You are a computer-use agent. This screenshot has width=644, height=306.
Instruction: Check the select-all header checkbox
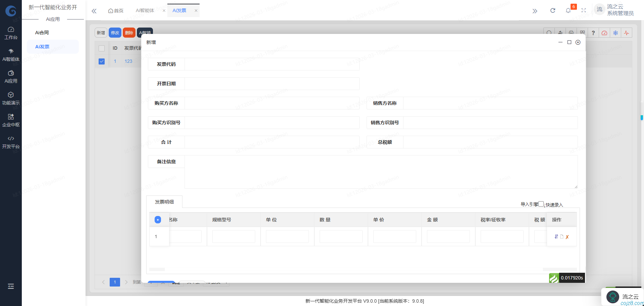pos(102,48)
